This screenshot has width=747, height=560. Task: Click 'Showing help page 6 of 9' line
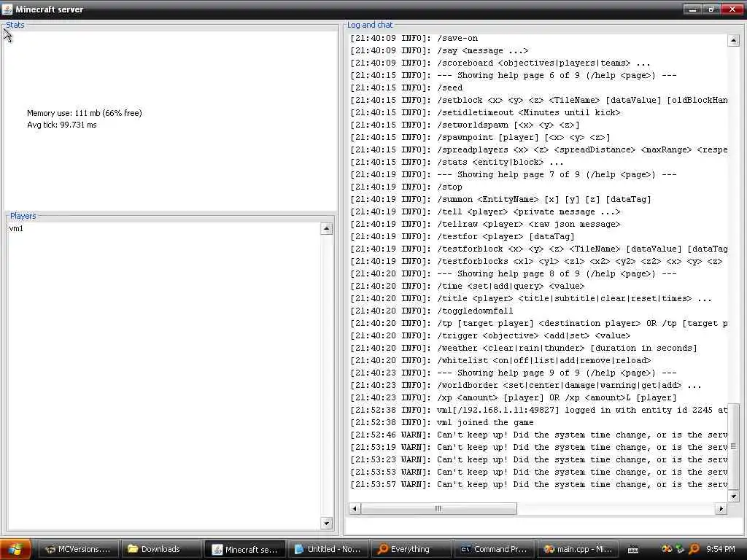514,75
